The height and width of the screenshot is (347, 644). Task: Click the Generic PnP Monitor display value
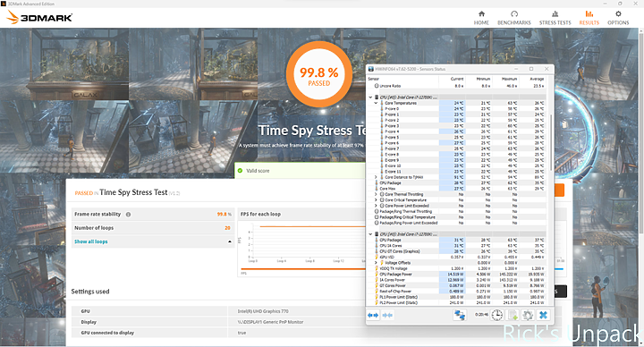click(x=270, y=322)
